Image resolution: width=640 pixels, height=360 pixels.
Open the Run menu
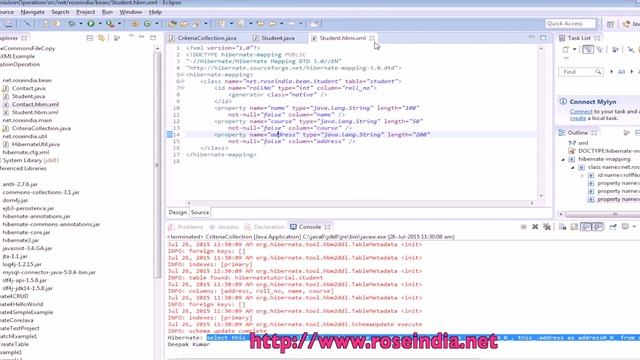click(107, 12)
